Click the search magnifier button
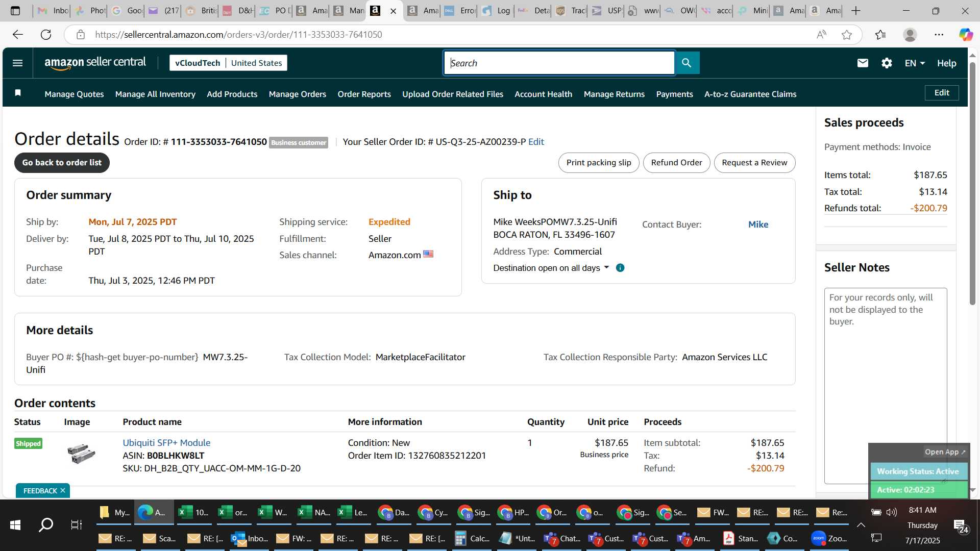Screen dimensions: 980x551 [x=687, y=63]
